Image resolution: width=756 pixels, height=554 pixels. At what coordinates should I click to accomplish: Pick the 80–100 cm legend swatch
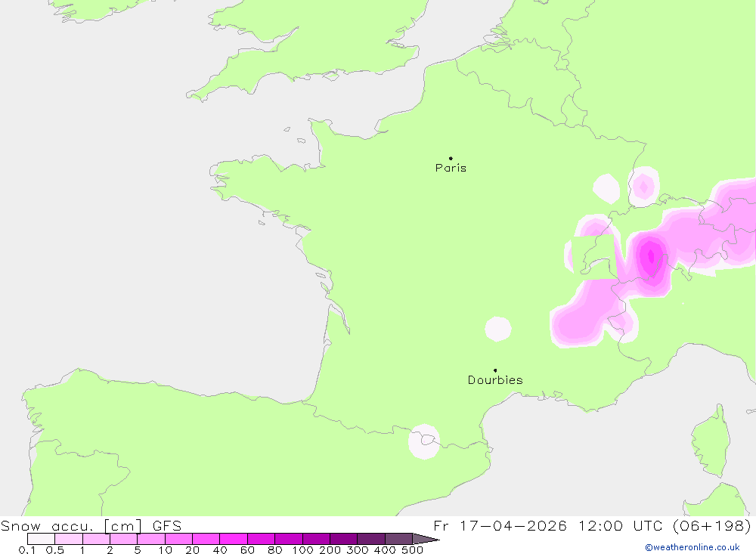coord(289,539)
